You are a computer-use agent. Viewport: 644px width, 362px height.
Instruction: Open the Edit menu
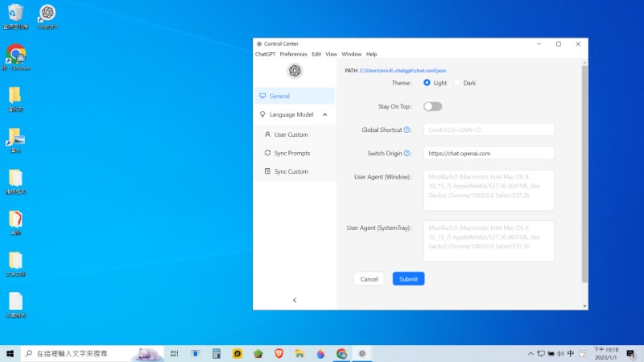tap(316, 54)
